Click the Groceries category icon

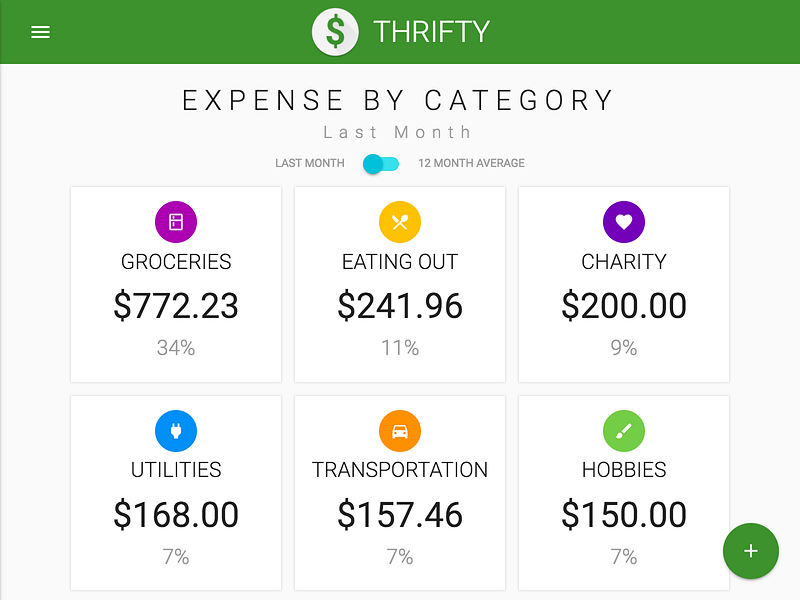(176, 221)
